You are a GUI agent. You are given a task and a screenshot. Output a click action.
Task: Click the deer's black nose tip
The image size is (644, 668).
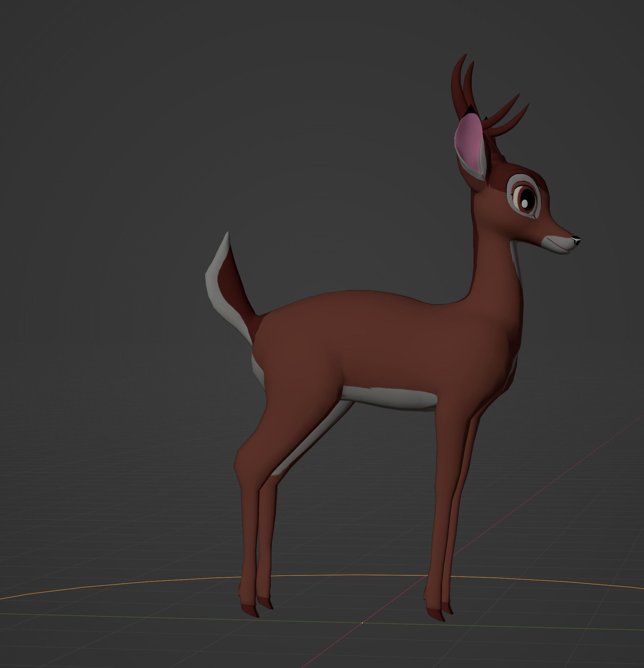[577, 240]
